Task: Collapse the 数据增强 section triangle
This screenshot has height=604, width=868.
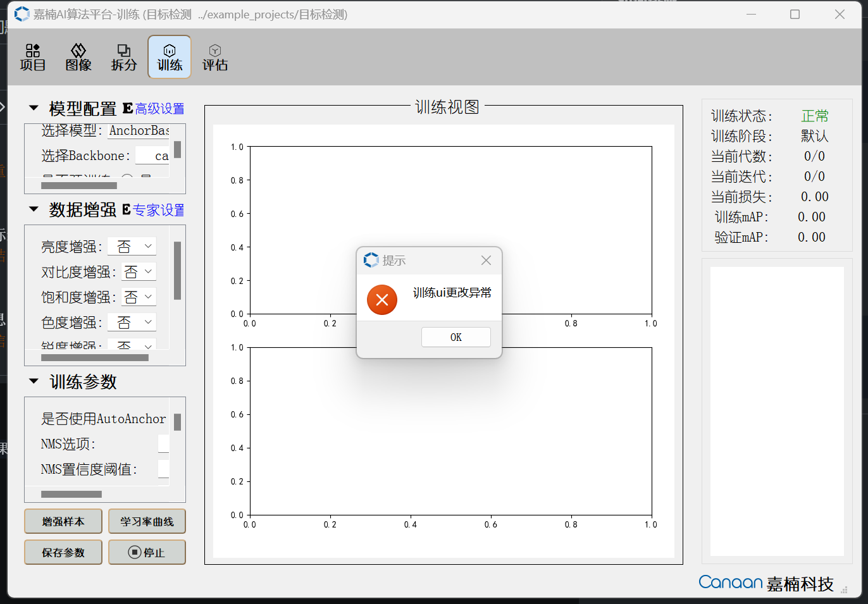Action: (x=34, y=209)
